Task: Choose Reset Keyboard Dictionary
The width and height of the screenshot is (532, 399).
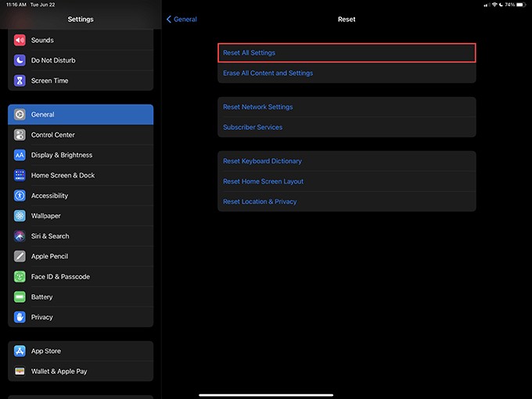Action: tap(347, 161)
